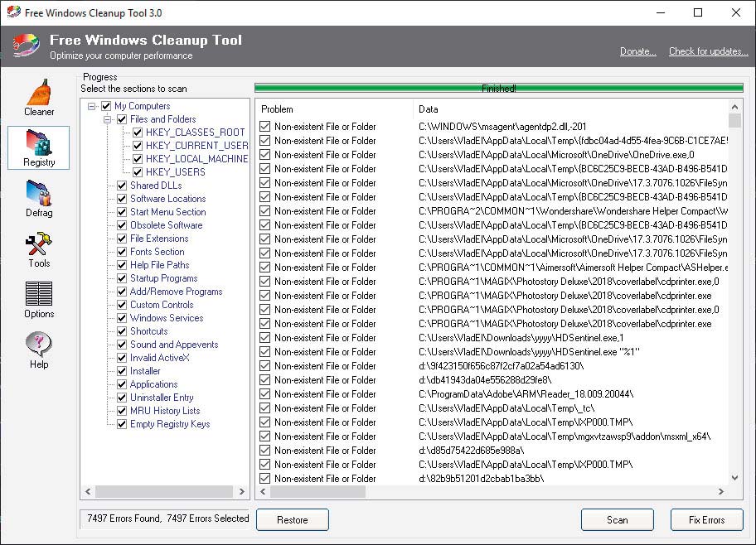Uncheck the Files and Folders checkbox
The height and width of the screenshot is (545, 756).
coord(122,119)
